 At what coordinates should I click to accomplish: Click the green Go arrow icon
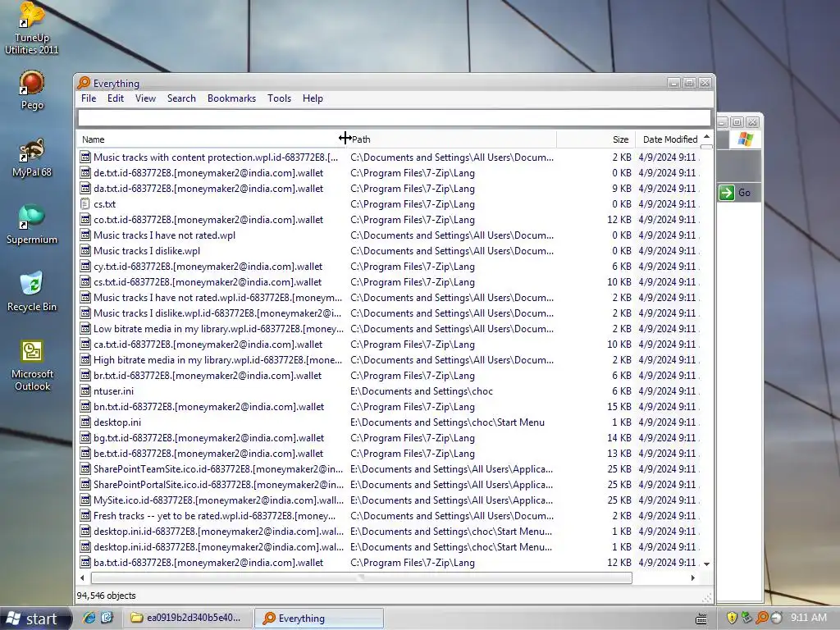(x=727, y=192)
